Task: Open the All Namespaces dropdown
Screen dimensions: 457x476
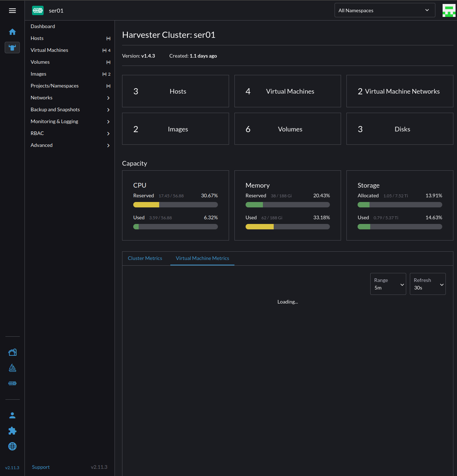Action: pyautogui.click(x=385, y=10)
